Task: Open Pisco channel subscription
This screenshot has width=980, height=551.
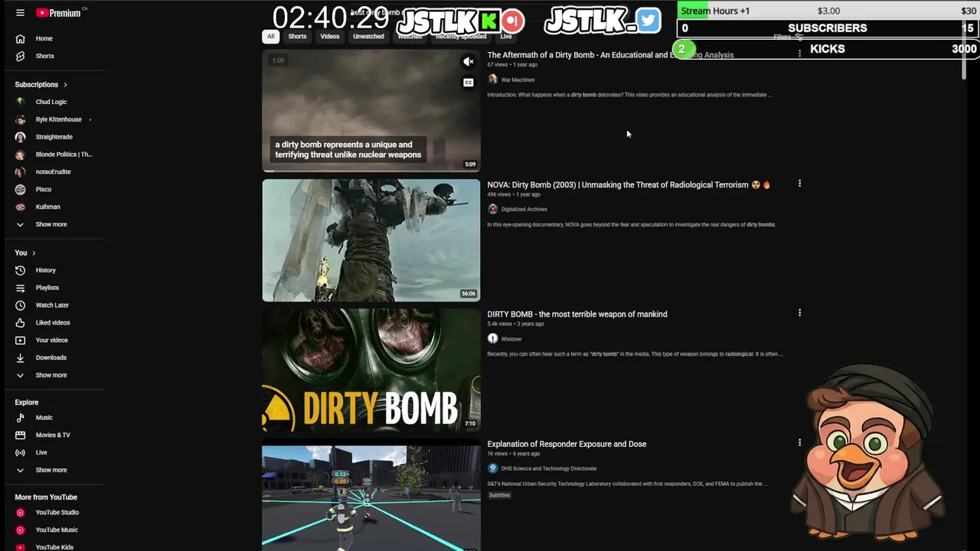Action: [43, 190]
